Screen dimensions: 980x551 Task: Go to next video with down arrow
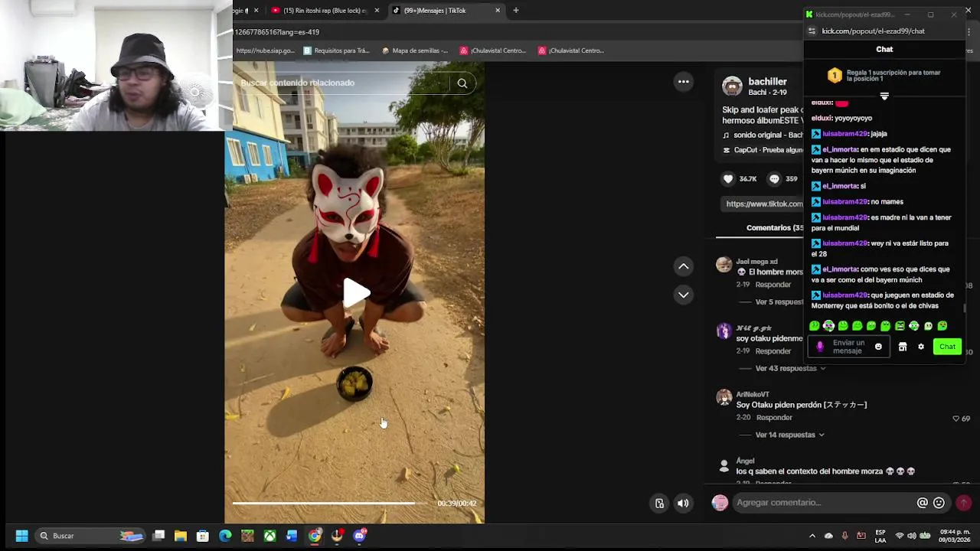pos(684,295)
